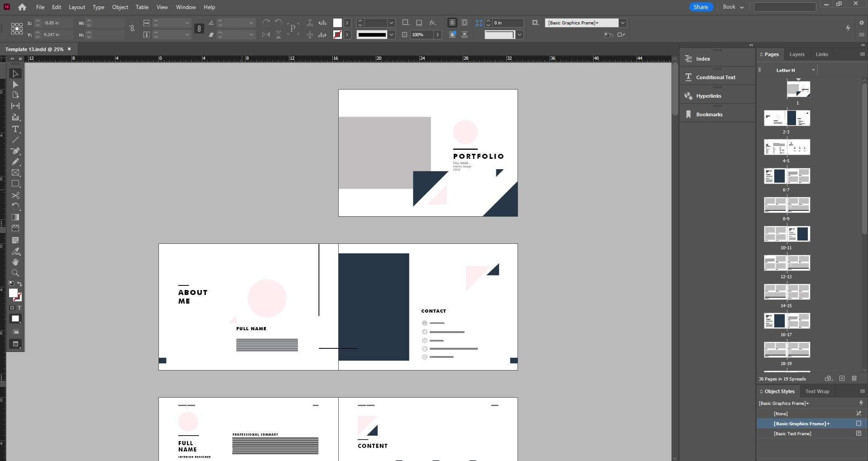The height and width of the screenshot is (461, 868).
Task: Toggle formatting affects text button
Action: 19,308
